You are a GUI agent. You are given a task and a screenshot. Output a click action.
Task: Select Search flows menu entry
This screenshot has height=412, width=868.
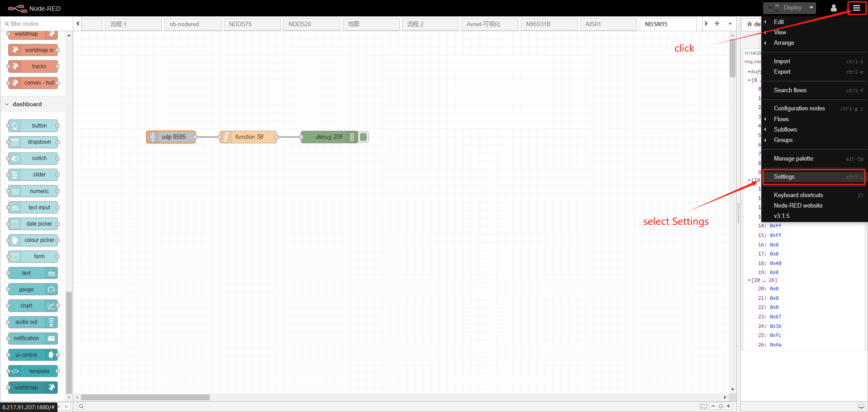pyautogui.click(x=814, y=90)
